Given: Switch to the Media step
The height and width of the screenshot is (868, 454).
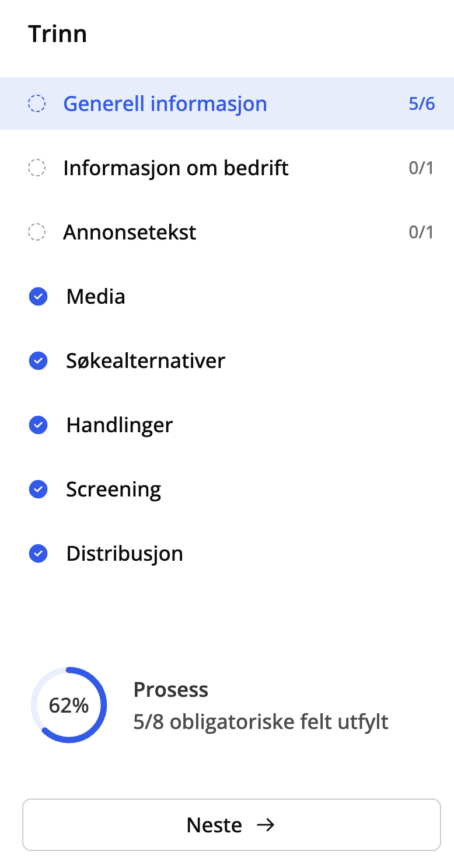Looking at the screenshot, I should coord(96,297).
